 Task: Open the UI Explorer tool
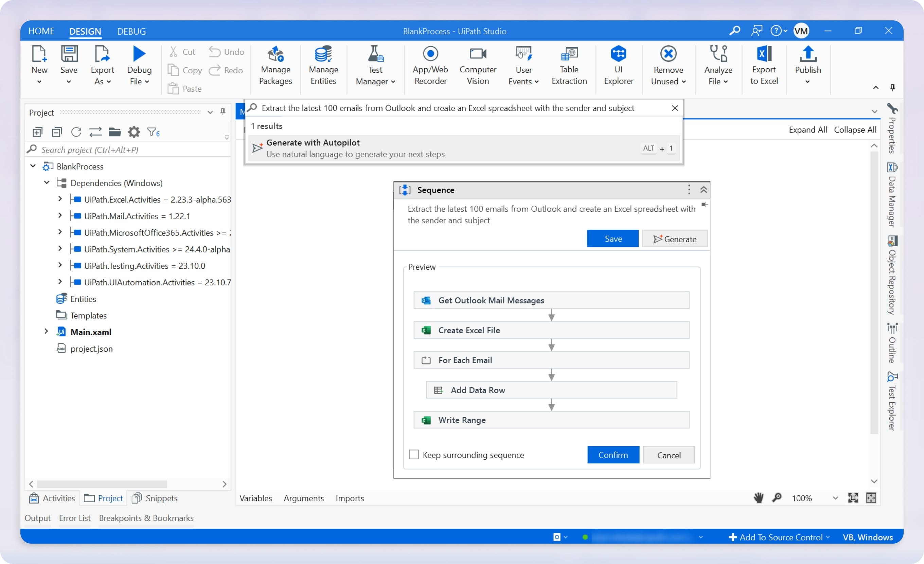tap(618, 66)
